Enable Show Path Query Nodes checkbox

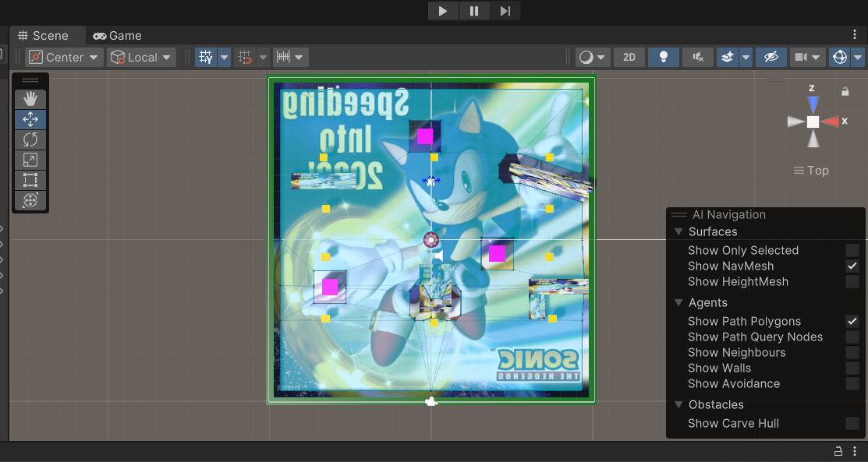(852, 337)
